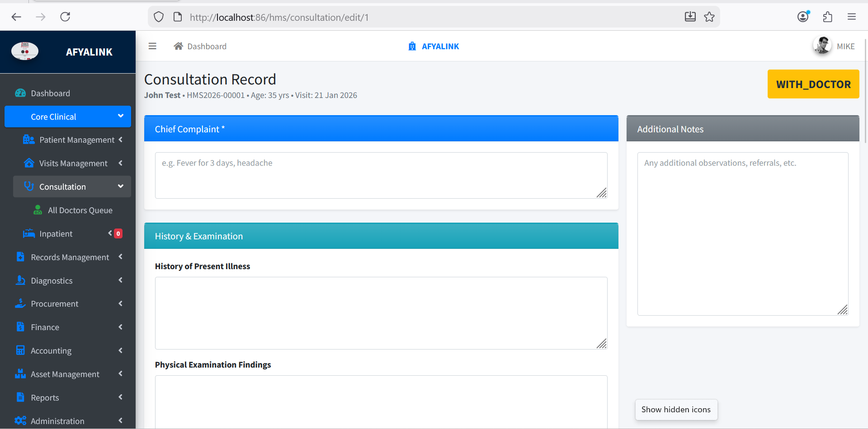Open the Diagnostics microscope menu item
The image size is (868, 429).
tap(51, 280)
